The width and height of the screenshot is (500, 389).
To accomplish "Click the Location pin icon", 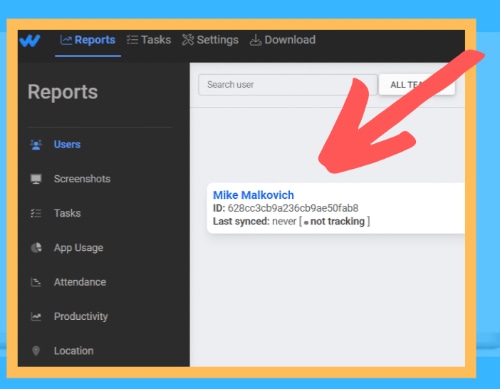I will coord(36,351).
